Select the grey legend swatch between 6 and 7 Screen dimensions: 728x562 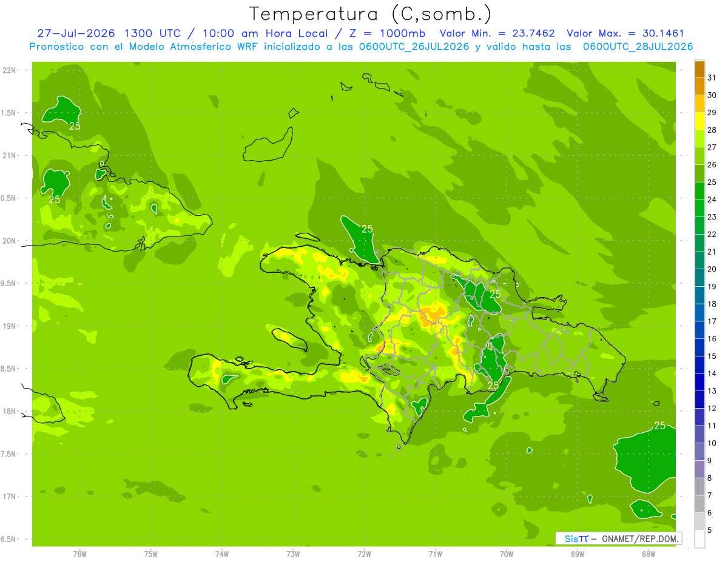[699, 504]
